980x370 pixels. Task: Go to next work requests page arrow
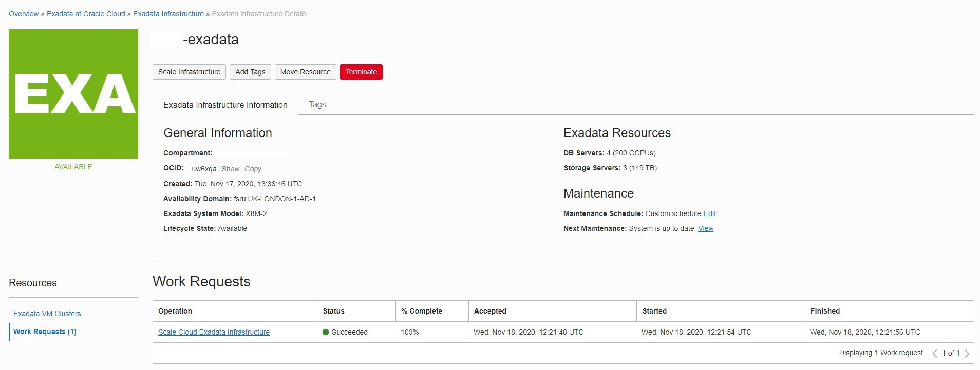(x=967, y=354)
